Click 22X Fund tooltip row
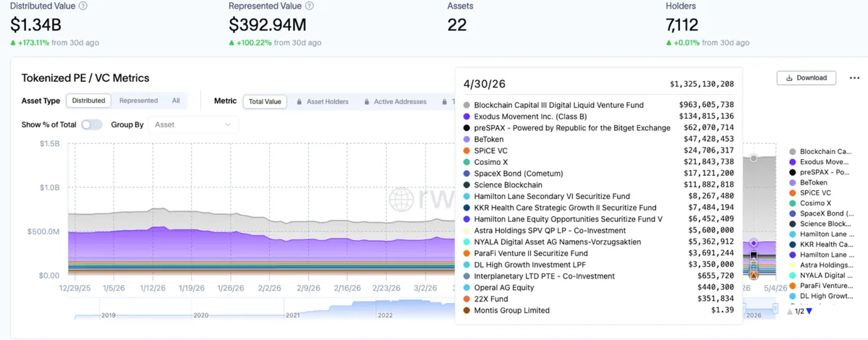The image size is (868, 340). [x=599, y=299]
